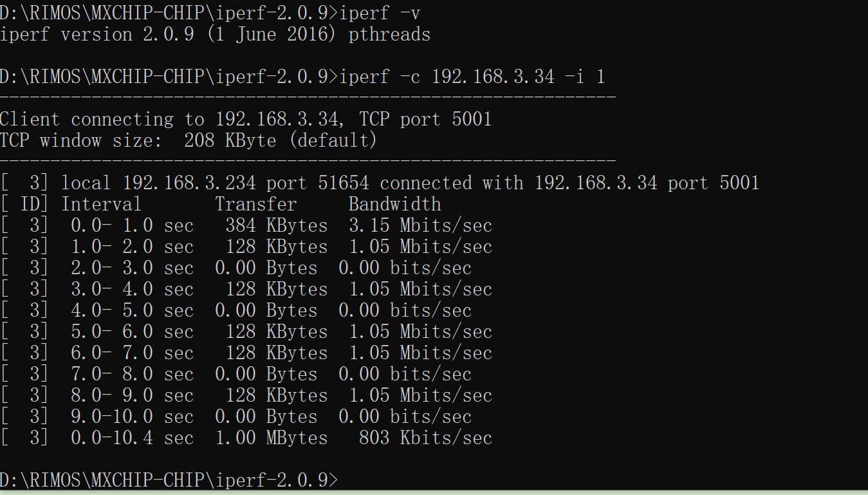
Task: Click the 0.0-10.4 sec summary interval
Action: pos(132,438)
